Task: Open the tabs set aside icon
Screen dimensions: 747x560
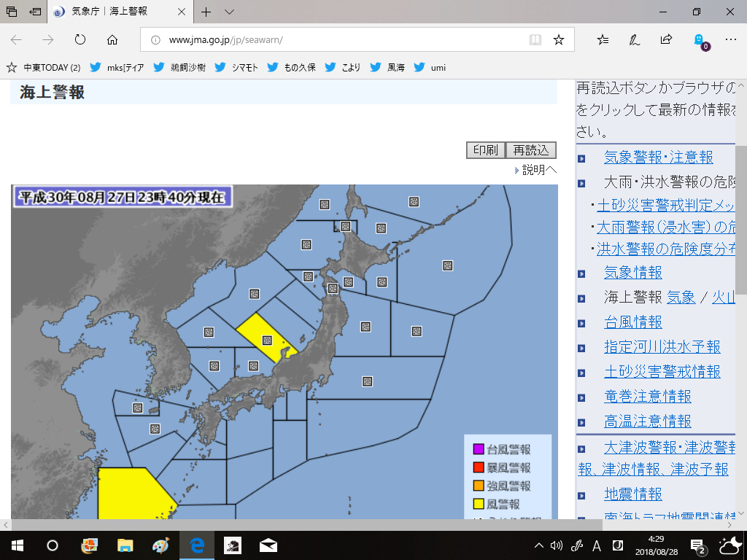Action: click(x=12, y=12)
